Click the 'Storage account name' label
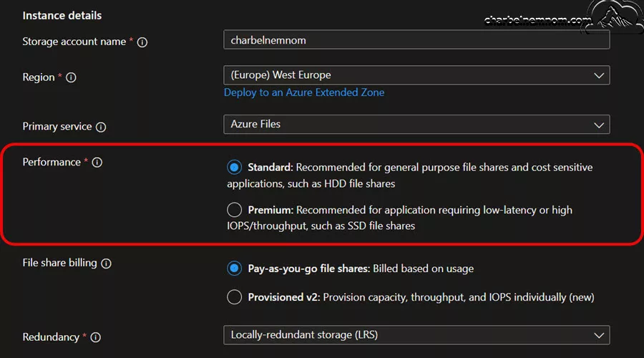Screen dimensions: 644x358 (x=74, y=42)
